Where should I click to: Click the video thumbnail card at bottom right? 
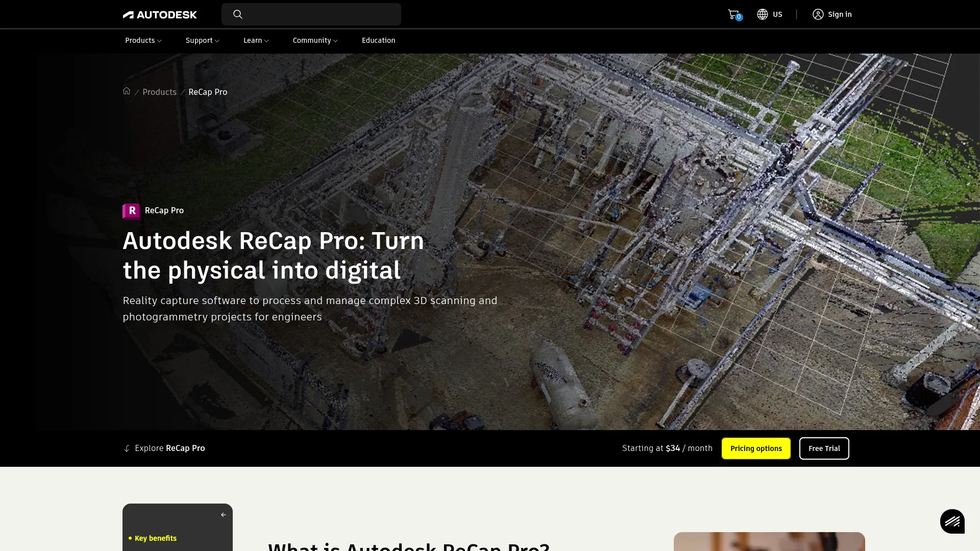pyautogui.click(x=769, y=541)
